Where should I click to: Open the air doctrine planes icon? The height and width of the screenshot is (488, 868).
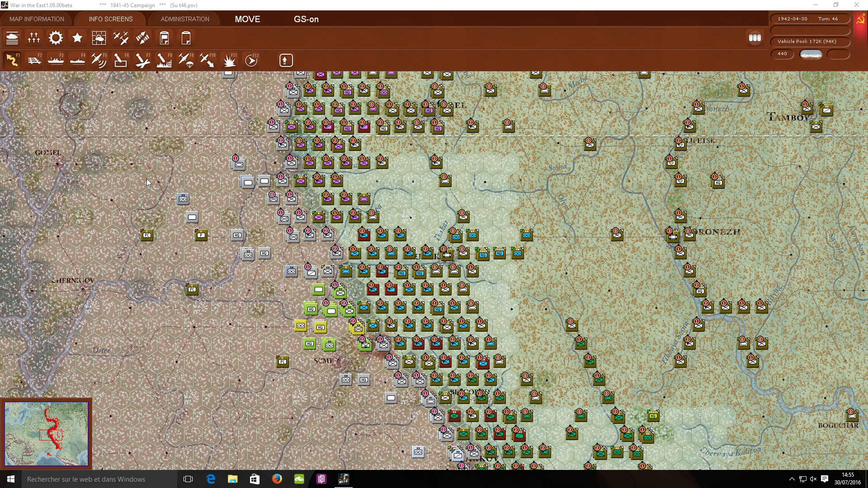[121, 38]
